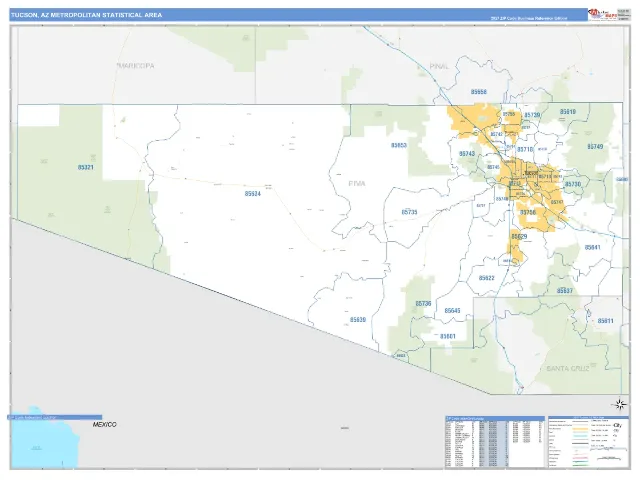
Task: Click the publisher logo in the header
Action: [602, 14]
